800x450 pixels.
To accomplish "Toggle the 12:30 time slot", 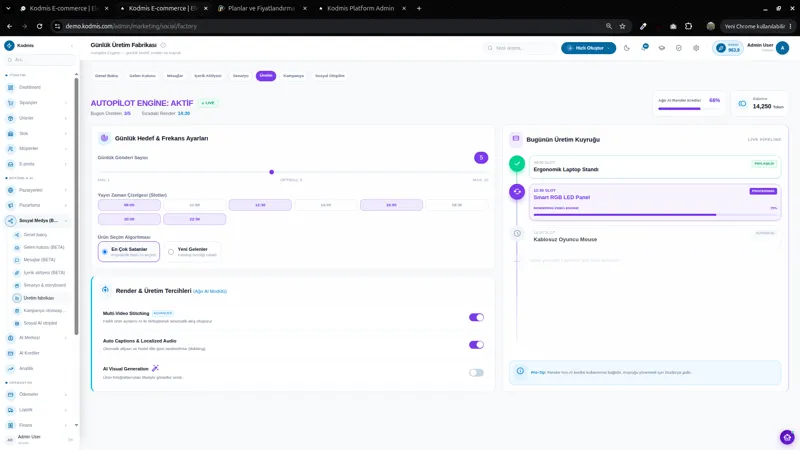I will coord(260,205).
